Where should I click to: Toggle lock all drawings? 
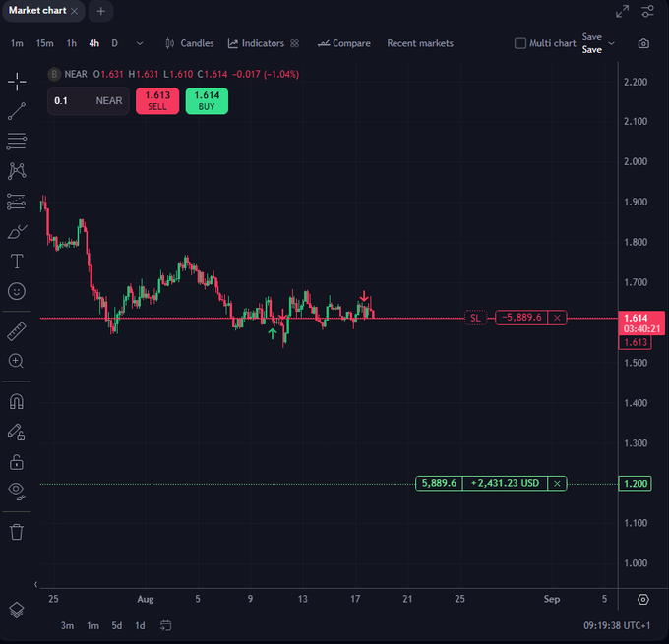(x=17, y=462)
